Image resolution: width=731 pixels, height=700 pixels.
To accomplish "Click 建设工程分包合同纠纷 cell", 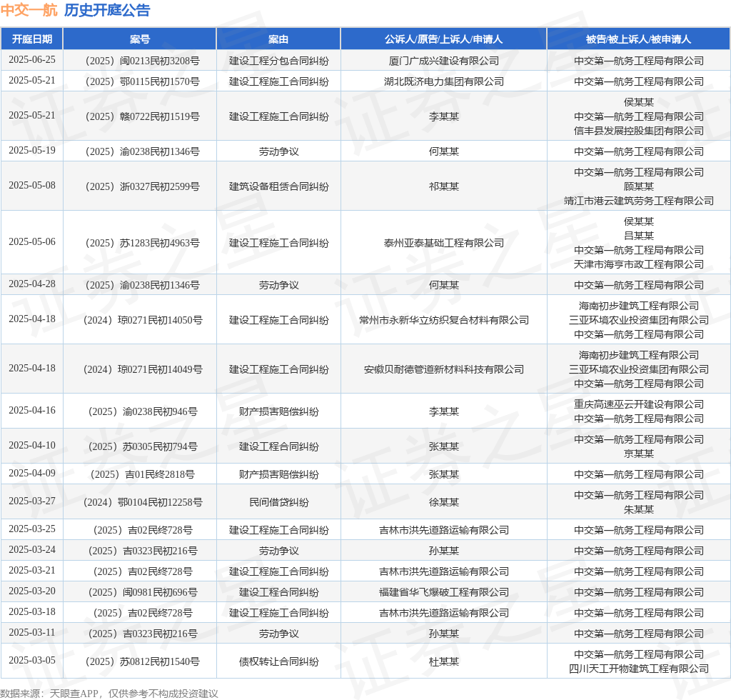I will [x=279, y=61].
